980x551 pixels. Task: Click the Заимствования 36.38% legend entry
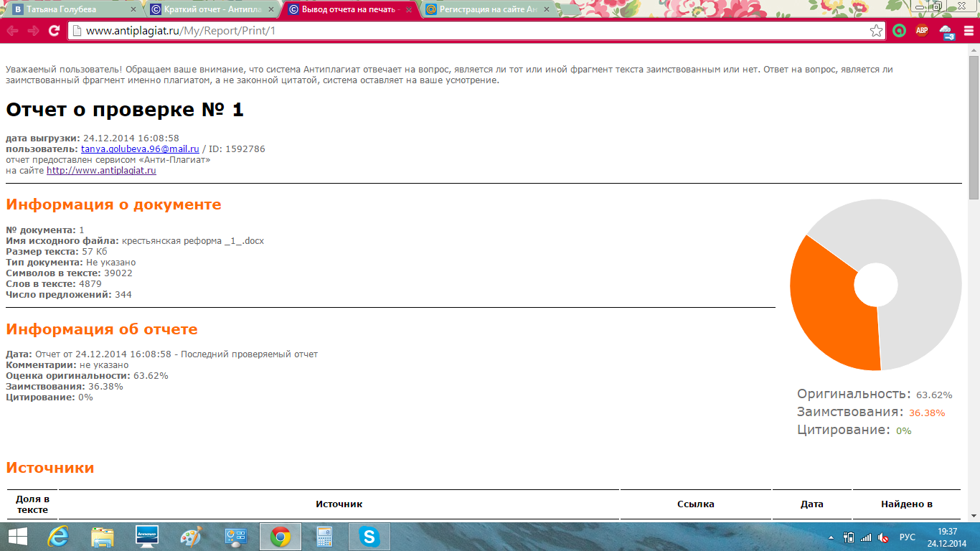pyautogui.click(x=871, y=413)
